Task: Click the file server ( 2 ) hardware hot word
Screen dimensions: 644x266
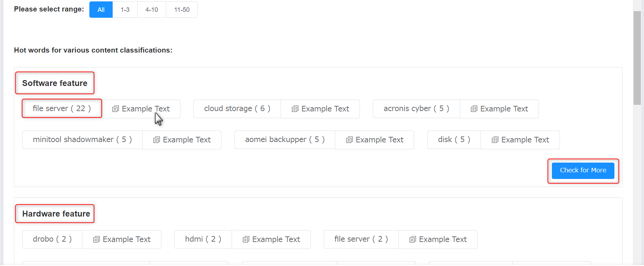Action: pyautogui.click(x=361, y=240)
